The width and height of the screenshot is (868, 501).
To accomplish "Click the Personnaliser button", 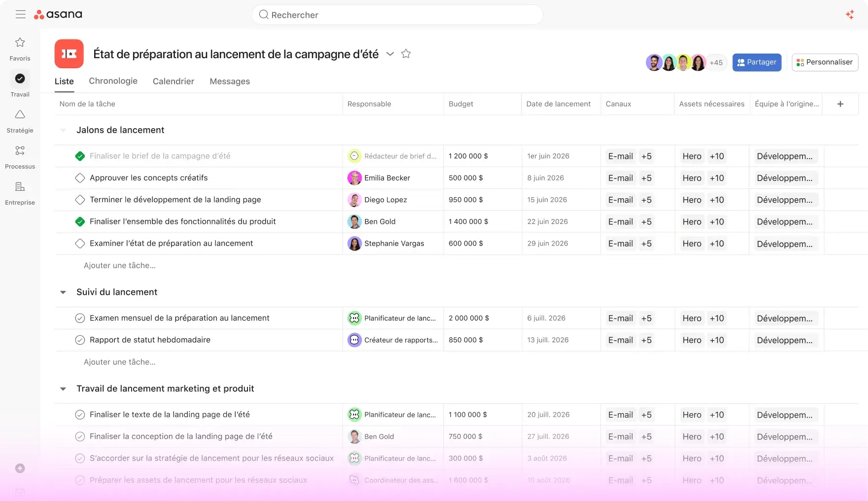I will coord(825,62).
